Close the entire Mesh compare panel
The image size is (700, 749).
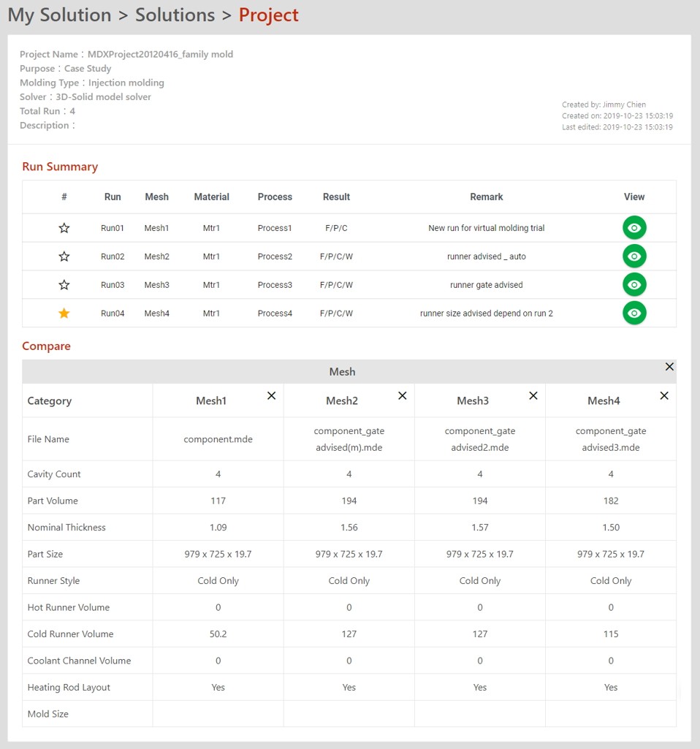click(669, 367)
